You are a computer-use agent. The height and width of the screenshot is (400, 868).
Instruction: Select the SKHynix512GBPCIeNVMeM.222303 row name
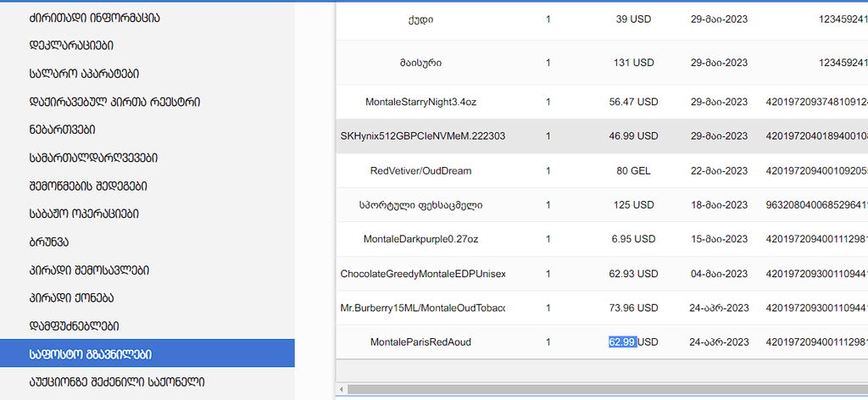[423, 136]
